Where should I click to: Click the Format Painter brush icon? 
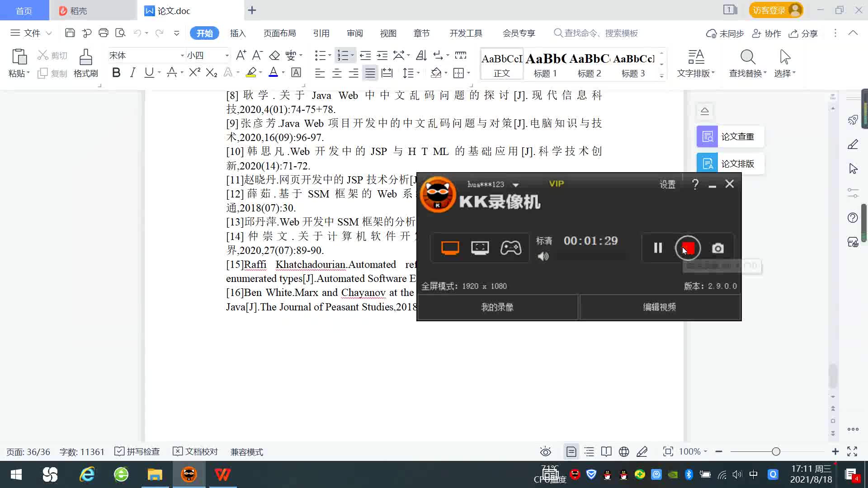pyautogui.click(x=85, y=57)
